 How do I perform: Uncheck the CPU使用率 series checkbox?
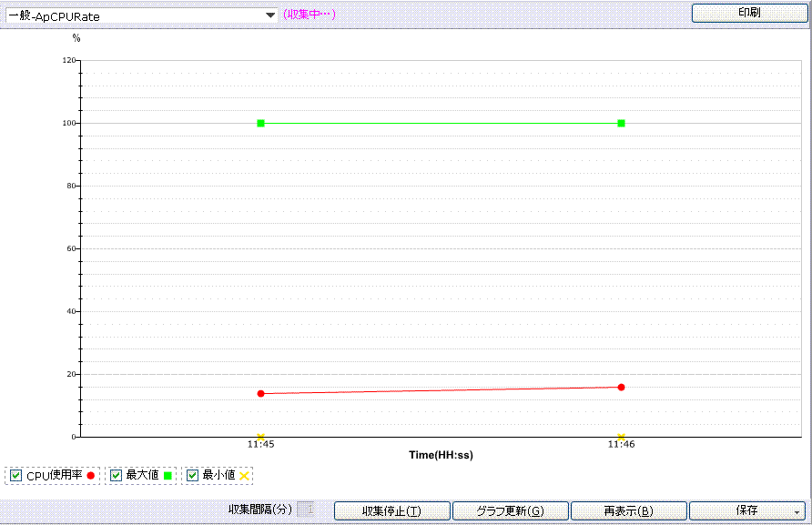pyautogui.click(x=15, y=475)
